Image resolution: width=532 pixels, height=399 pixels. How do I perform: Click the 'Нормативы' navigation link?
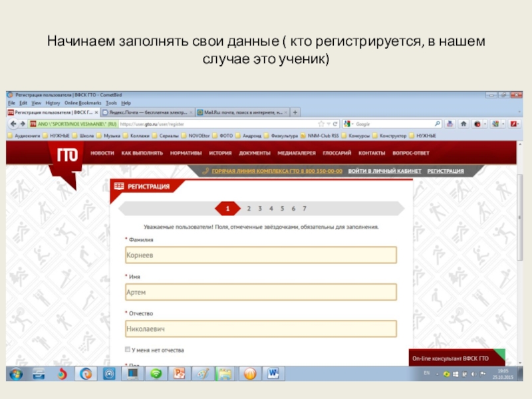point(186,153)
